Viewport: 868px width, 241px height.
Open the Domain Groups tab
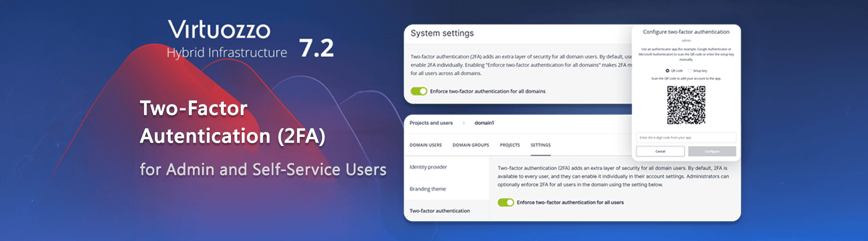471,145
